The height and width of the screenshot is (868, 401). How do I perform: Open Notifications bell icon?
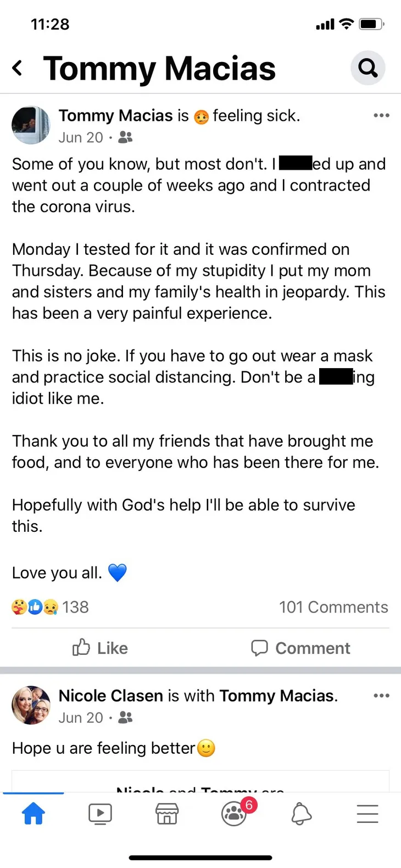tap(301, 814)
